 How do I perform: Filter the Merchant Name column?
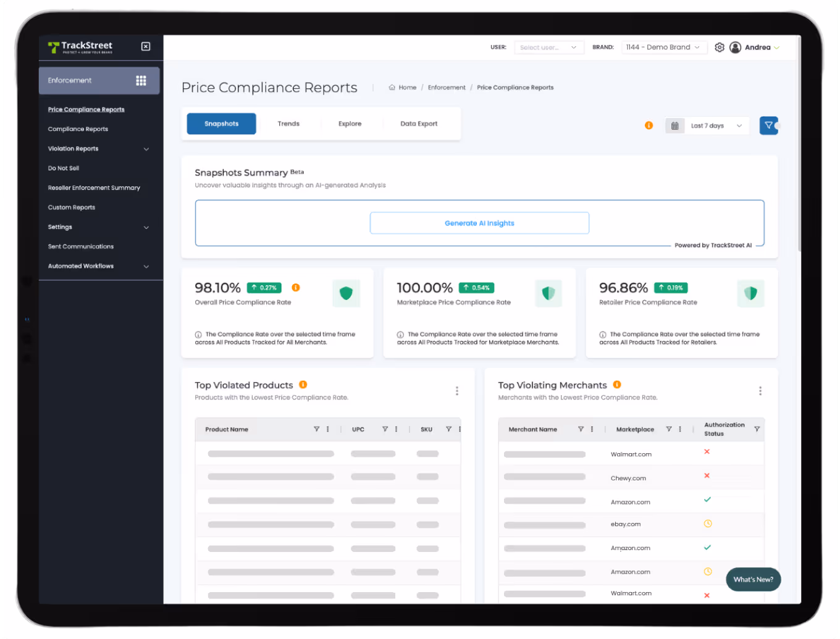[x=581, y=429]
